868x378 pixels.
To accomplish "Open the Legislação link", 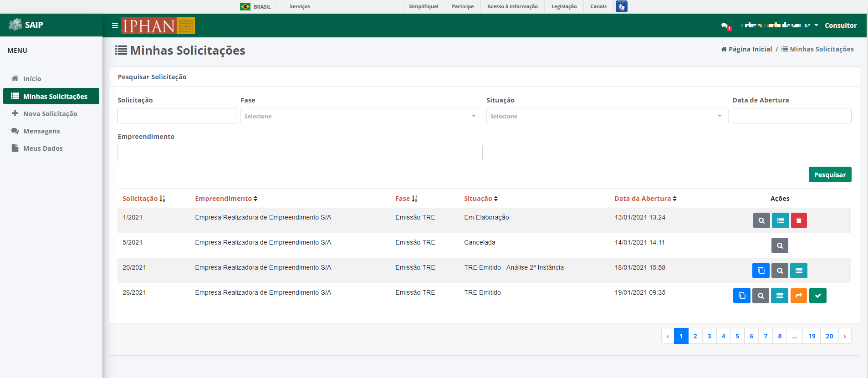I will point(564,6).
